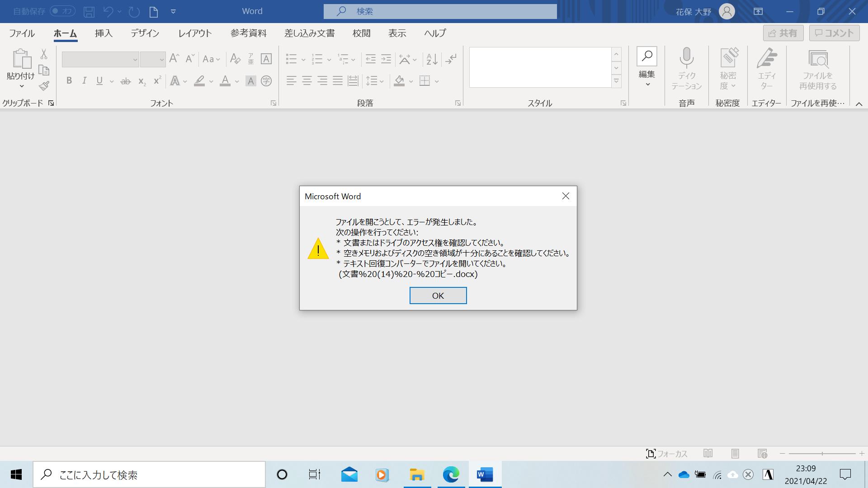Toggle Superscript formatting
Image resolution: width=868 pixels, height=488 pixels.
pos(157,81)
